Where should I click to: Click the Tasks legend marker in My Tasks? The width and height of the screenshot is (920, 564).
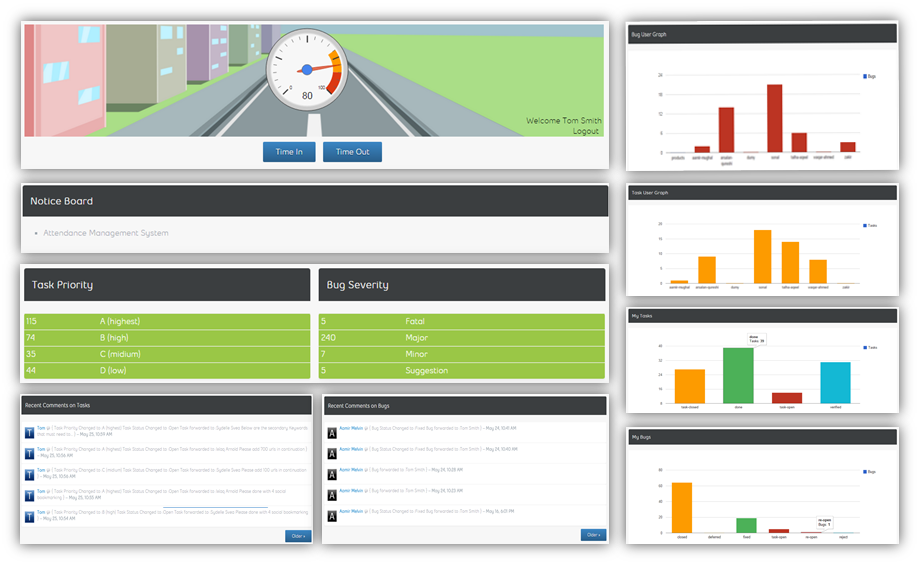pos(865,347)
